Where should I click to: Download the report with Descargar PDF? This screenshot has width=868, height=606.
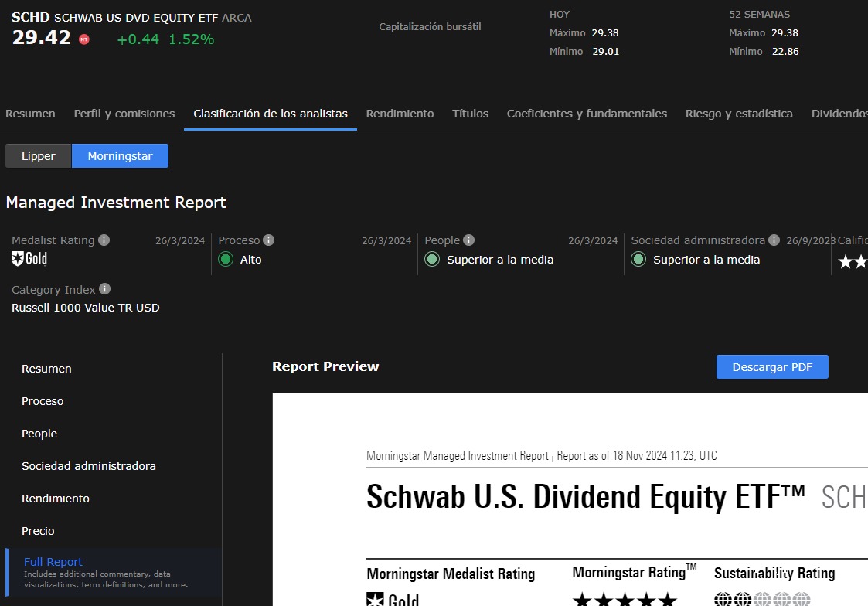[x=772, y=367]
